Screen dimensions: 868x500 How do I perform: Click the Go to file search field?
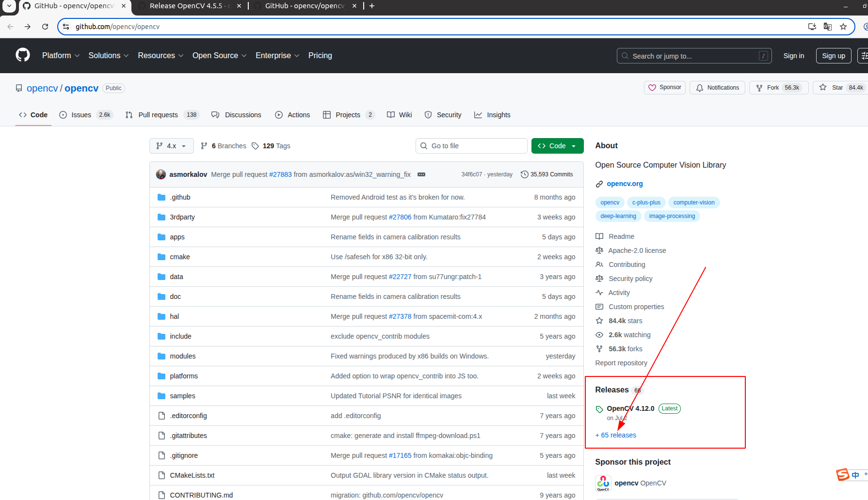[x=471, y=146]
